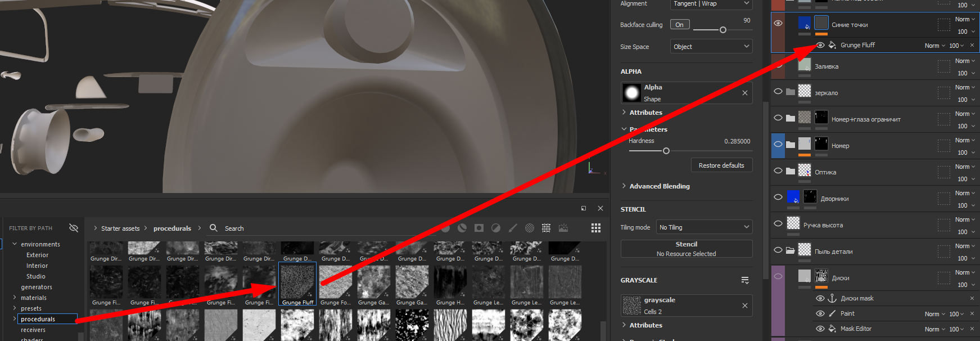Open the Tiling mode dropdown
This screenshot has height=341, width=980.
coord(704,227)
